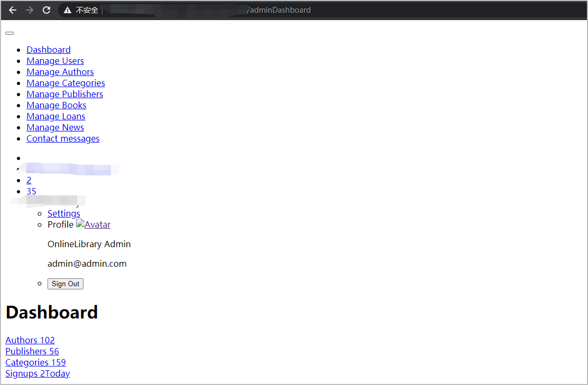Open the Settings link
Image resolution: width=588 pixels, height=385 pixels.
[64, 213]
